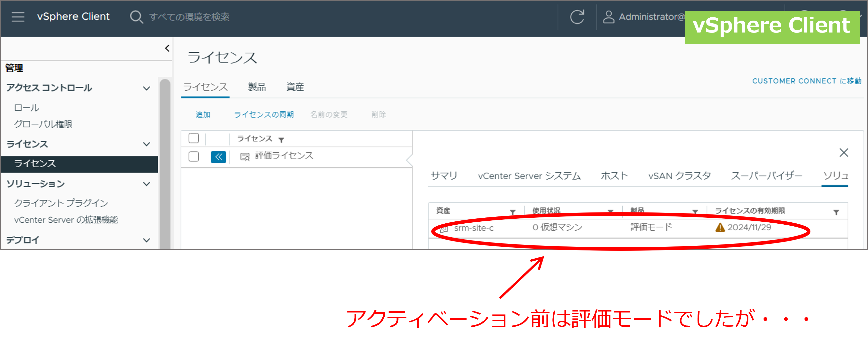
Task: Open the ホスト detail tab
Action: 614,176
